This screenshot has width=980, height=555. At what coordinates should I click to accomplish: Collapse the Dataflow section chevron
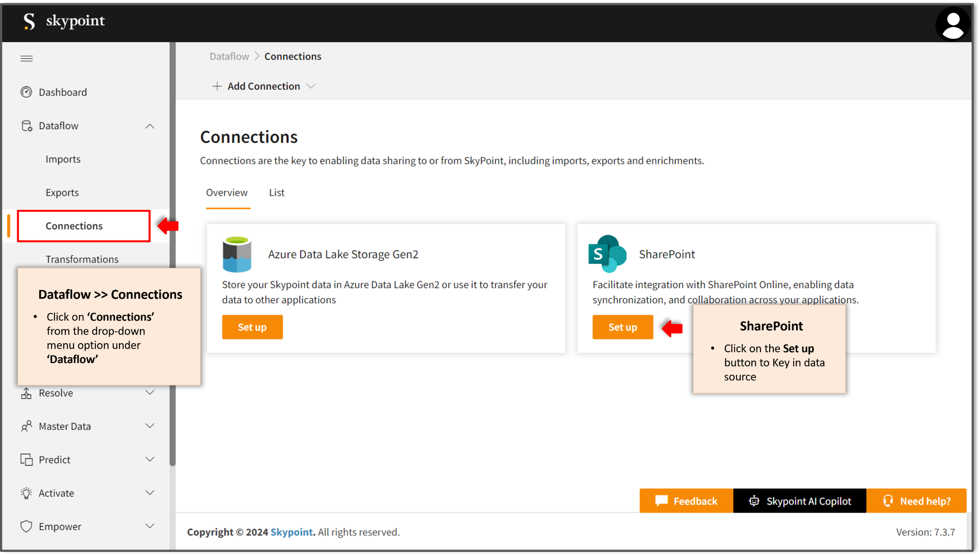point(150,126)
